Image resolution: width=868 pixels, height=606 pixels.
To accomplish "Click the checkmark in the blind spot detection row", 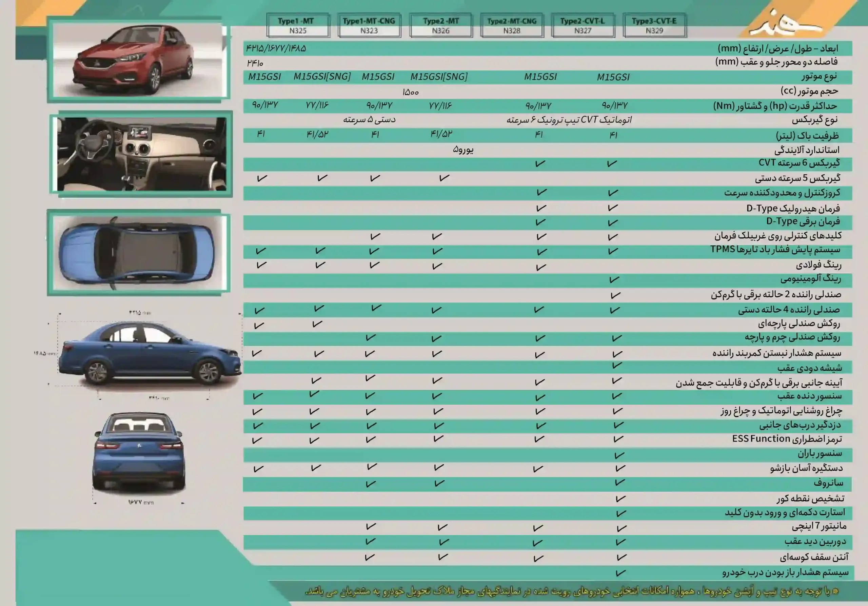I will tap(620, 499).
